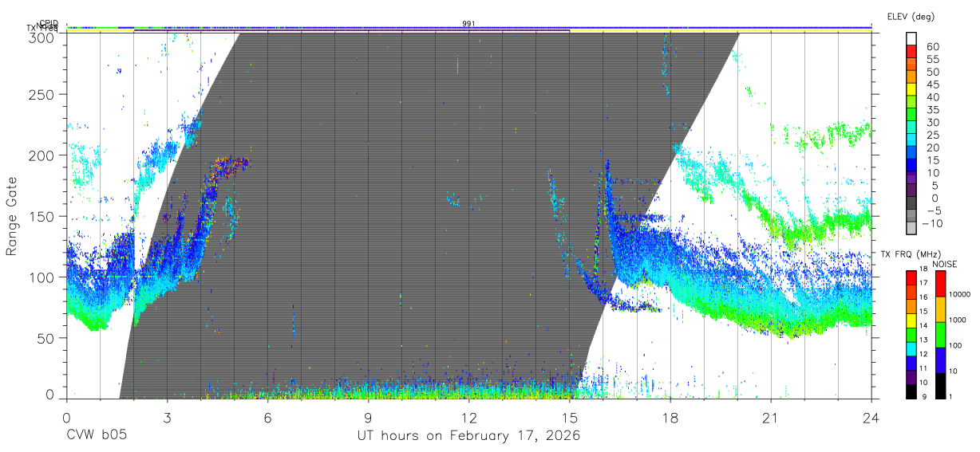Viewport: 980px width, 452px height.
Task: Pick the light gray bottom swatch of ELEV colorbar
Action: pos(911,228)
